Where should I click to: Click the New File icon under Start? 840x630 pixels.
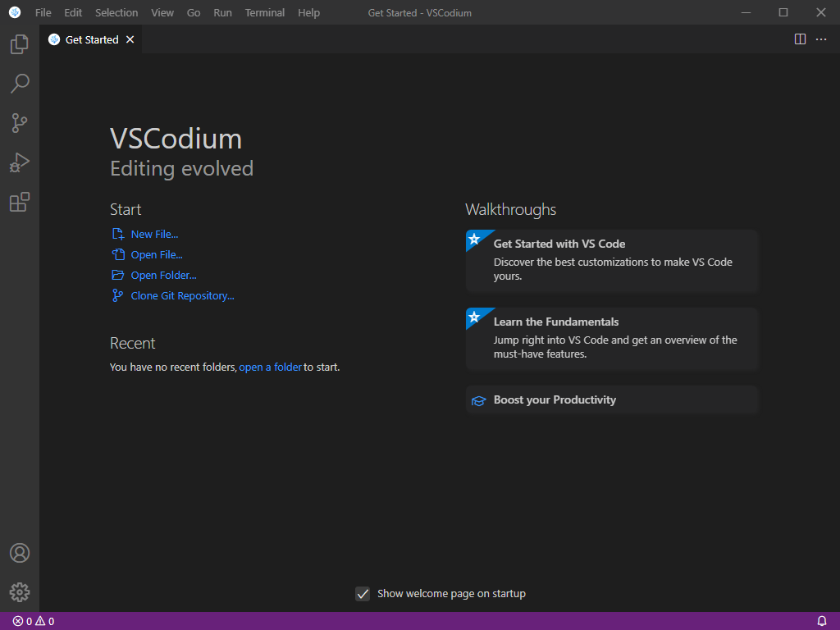[x=118, y=234]
